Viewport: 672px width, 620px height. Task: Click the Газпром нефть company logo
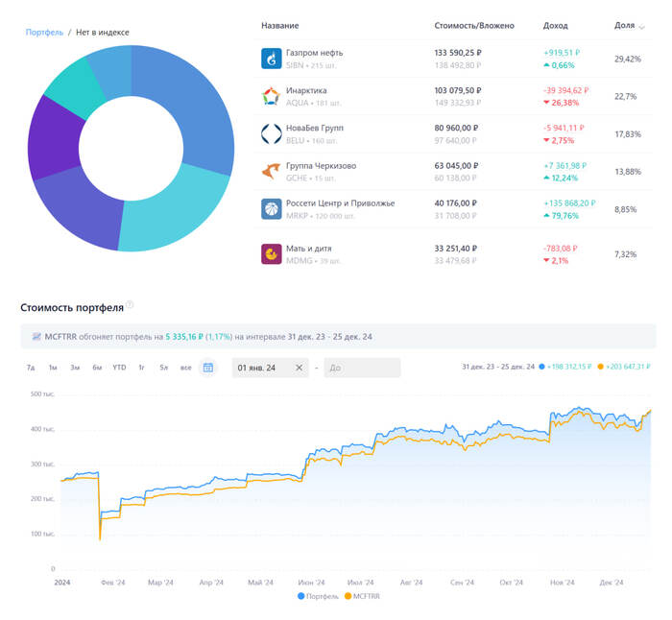[x=271, y=59]
